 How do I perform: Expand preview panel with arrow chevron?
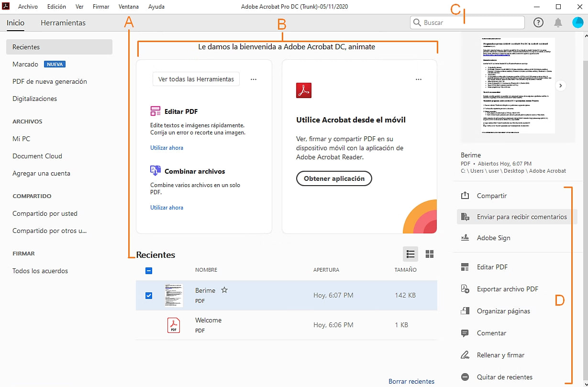tap(561, 86)
